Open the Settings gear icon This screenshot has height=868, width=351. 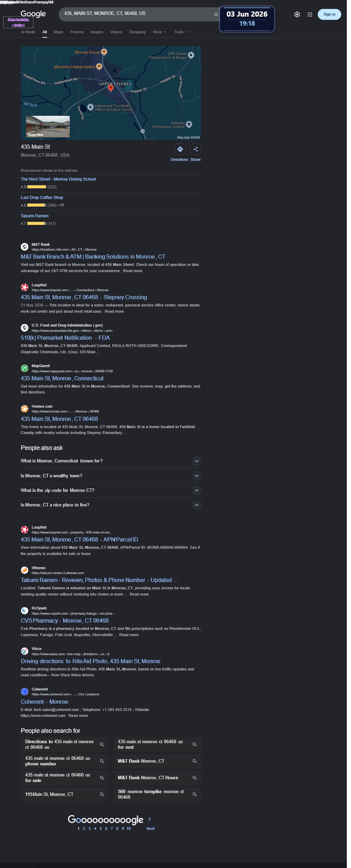coord(297,15)
